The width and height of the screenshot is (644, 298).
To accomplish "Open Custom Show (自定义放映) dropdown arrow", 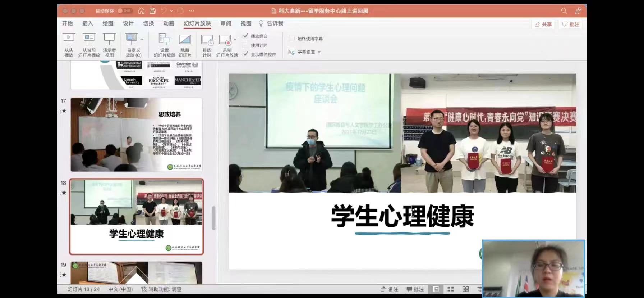I will coord(142,39).
